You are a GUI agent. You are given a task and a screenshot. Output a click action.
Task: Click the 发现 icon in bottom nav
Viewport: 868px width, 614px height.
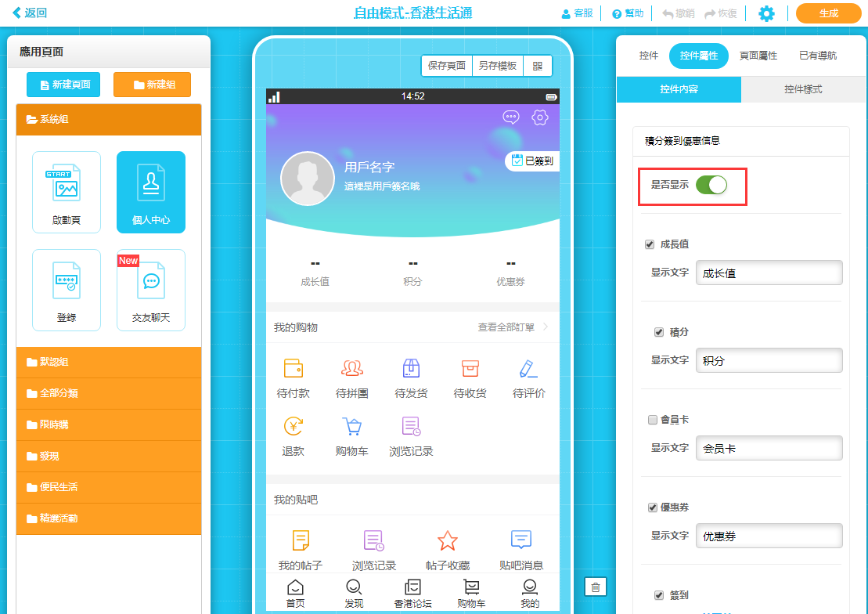pos(354,587)
